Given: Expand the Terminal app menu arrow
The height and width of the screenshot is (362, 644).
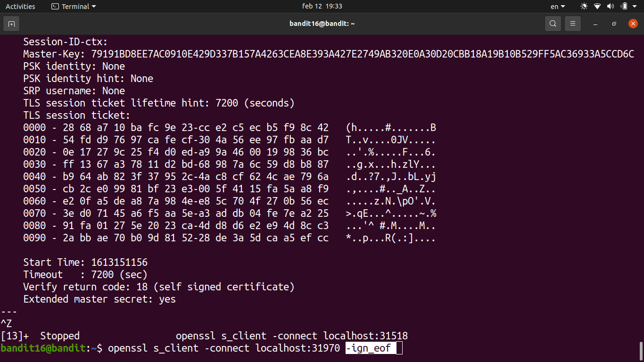Looking at the screenshot, I should [94, 7].
